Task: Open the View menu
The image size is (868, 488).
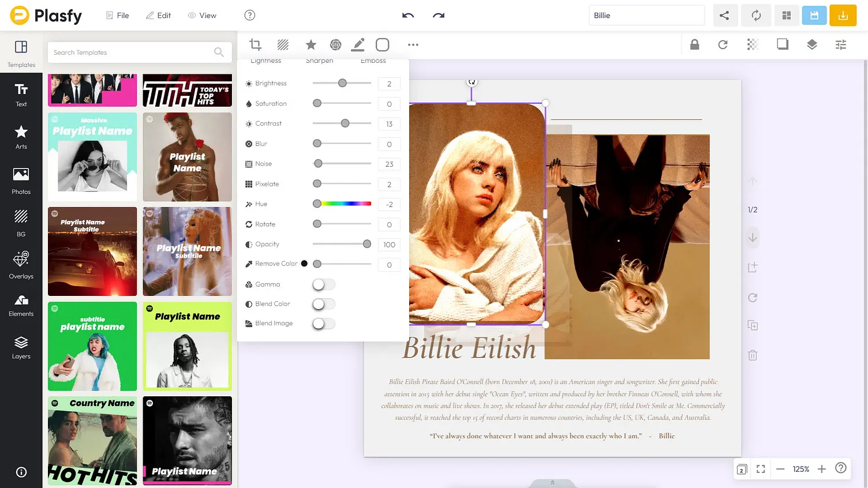Action: pos(202,16)
